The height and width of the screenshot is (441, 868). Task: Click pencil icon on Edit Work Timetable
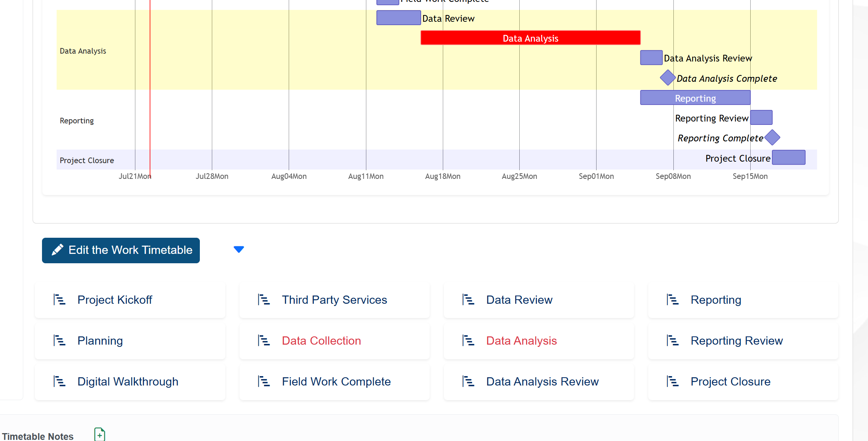pyautogui.click(x=57, y=250)
